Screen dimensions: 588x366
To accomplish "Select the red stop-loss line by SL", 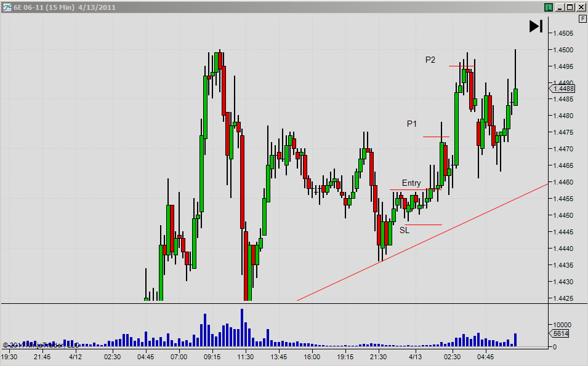I will tap(424, 225).
